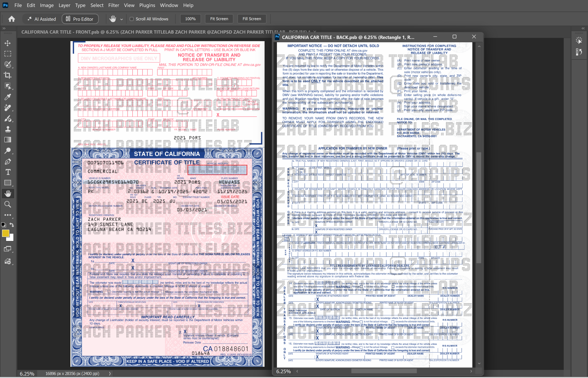Viewport: 588px width, 378px height.
Task: Open the screen mode button
Action: click(8, 249)
